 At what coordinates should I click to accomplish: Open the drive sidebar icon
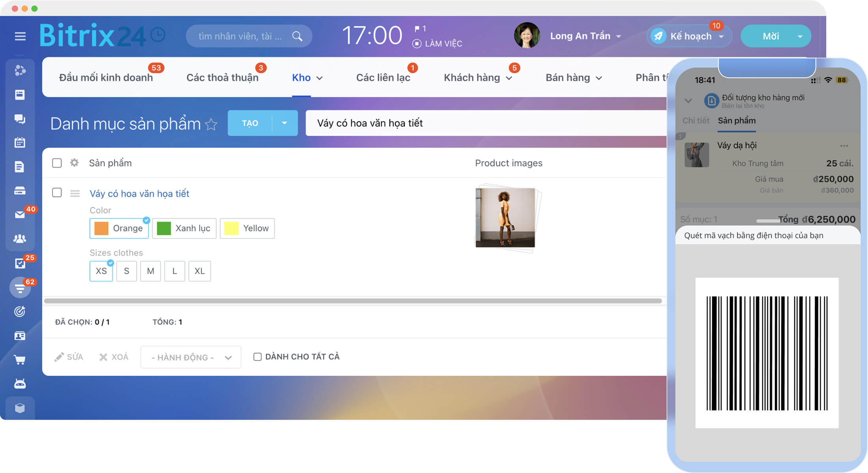point(20,191)
